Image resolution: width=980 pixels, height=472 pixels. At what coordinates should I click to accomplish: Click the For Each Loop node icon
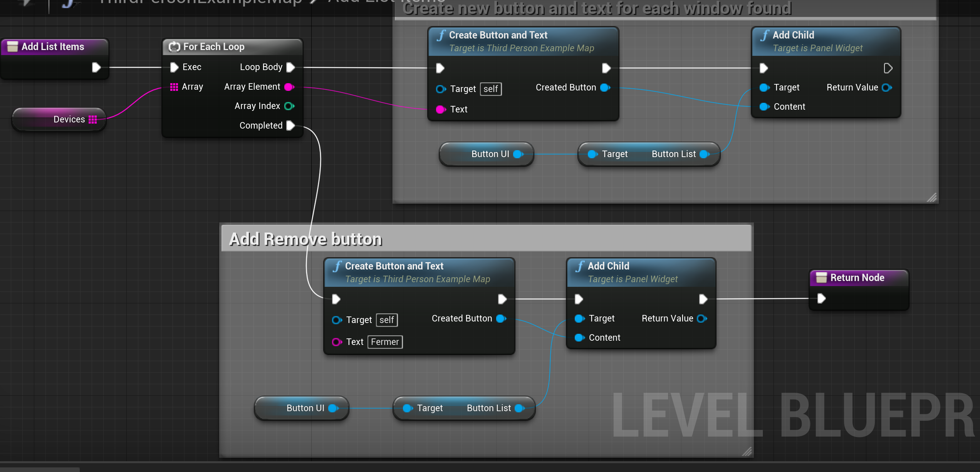[x=174, y=47]
